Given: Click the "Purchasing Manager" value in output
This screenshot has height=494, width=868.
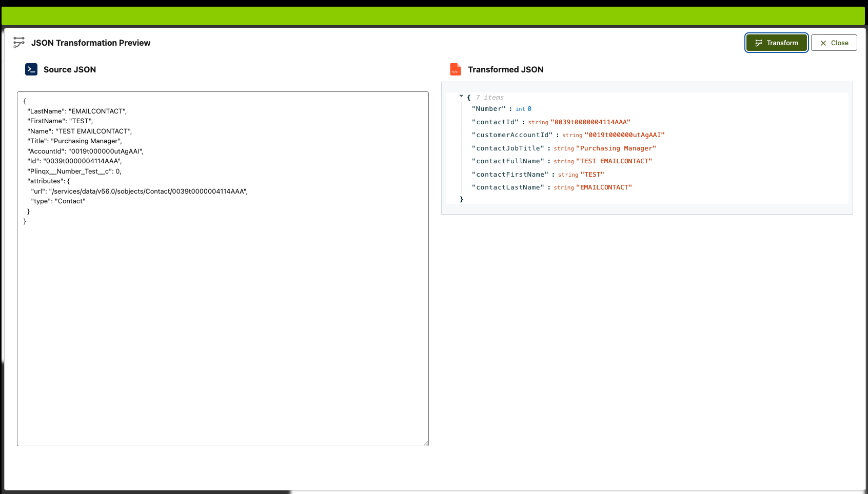Looking at the screenshot, I should tap(616, 148).
